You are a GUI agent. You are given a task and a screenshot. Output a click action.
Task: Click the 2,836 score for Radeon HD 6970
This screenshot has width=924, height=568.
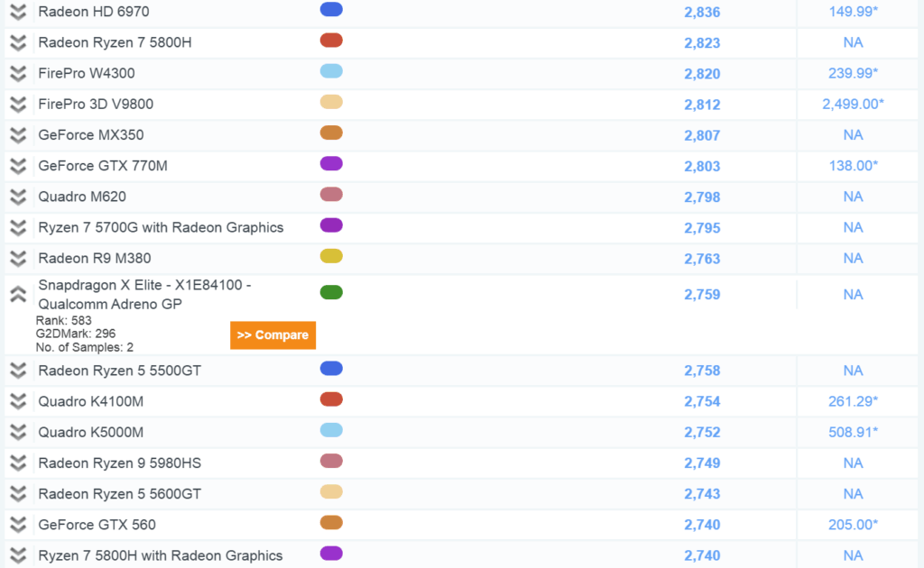click(x=702, y=13)
